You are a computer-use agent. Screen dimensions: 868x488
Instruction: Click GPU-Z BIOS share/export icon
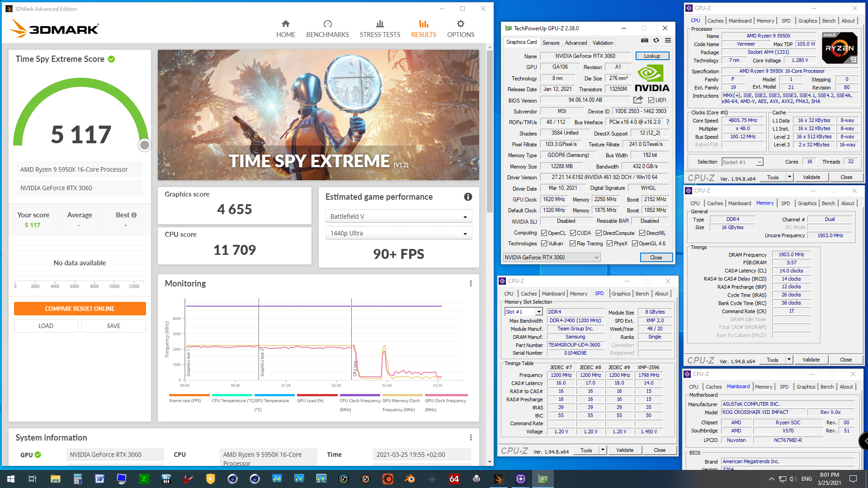tap(638, 100)
